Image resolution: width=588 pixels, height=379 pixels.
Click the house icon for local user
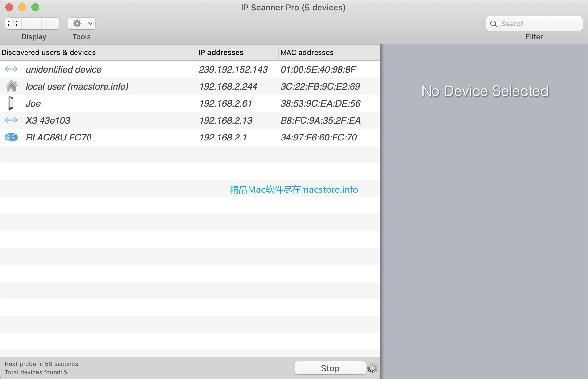[11, 86]
